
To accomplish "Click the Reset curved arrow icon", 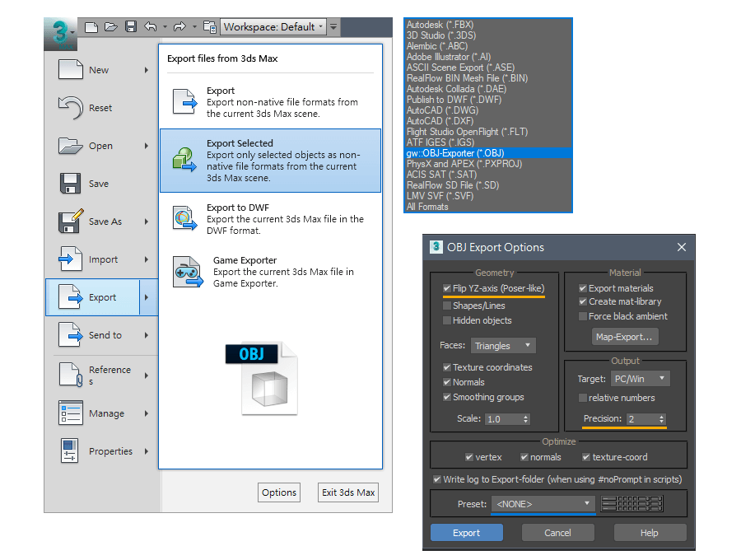I will (x=71, y=108).
